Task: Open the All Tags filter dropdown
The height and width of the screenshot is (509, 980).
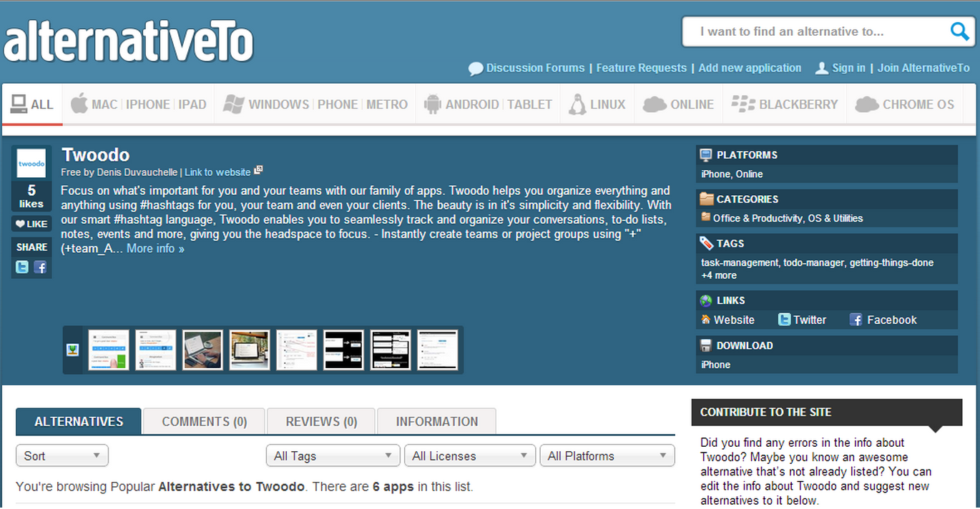Action: (333, 455)
